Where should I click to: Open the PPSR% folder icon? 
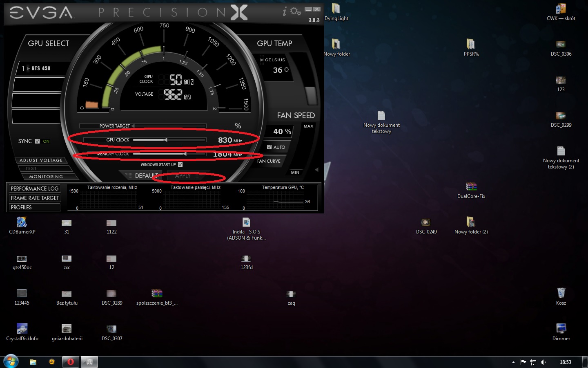pyautogui.click(x=471, y=48)
